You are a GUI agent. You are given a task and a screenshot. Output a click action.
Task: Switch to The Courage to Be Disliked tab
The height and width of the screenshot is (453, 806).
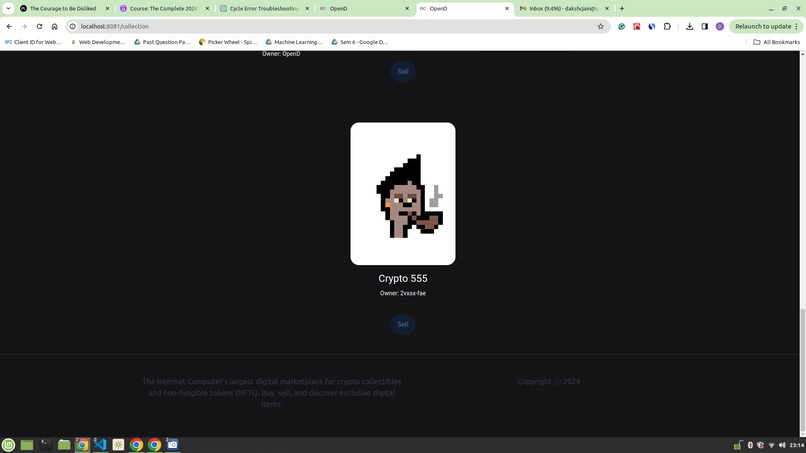click(x=63, y=8)
